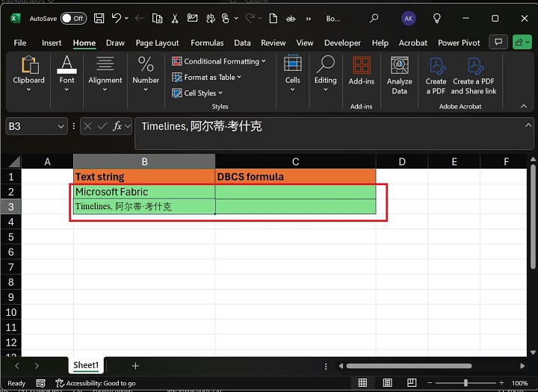Click Accessibility: Good to go status
Viewport: 538px width, 392px height.
coord(96,383)
